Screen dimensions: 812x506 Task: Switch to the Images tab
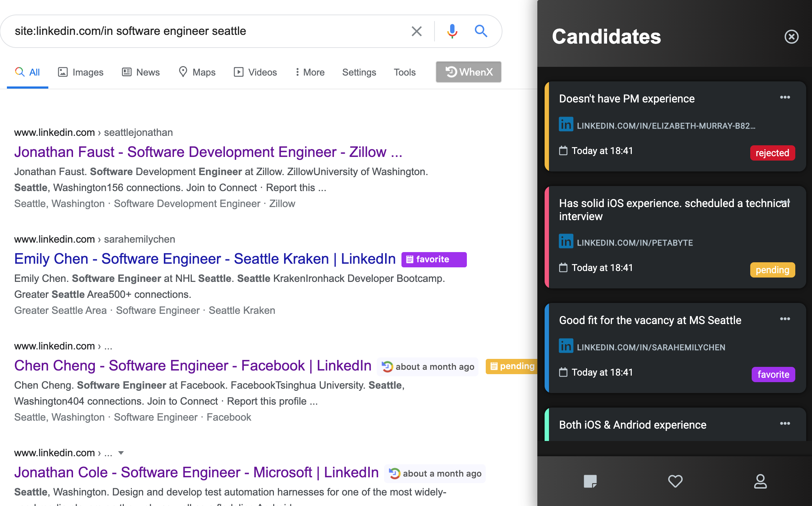click(x=81, y=72)
